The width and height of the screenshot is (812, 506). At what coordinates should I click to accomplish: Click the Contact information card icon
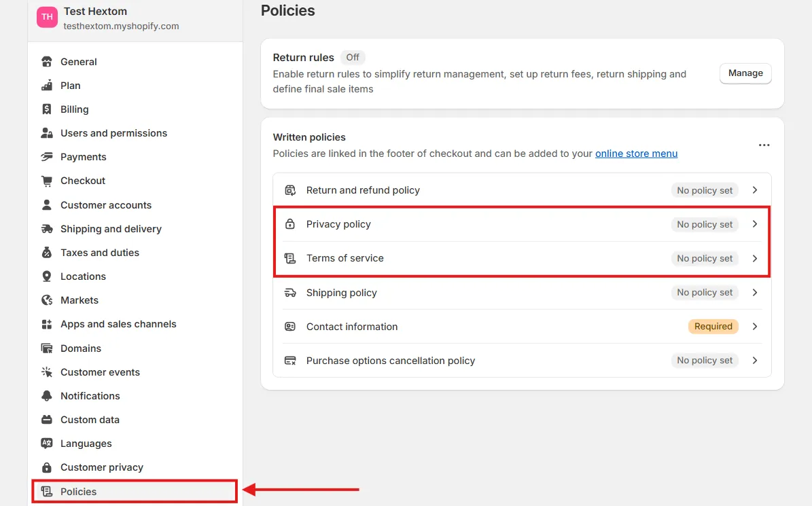[x=290, y=327]
